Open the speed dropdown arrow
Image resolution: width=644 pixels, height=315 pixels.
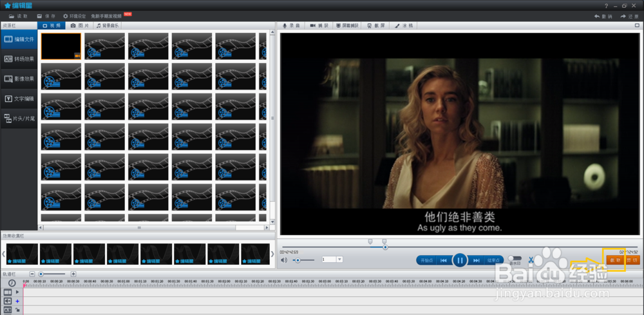point(339,260)
